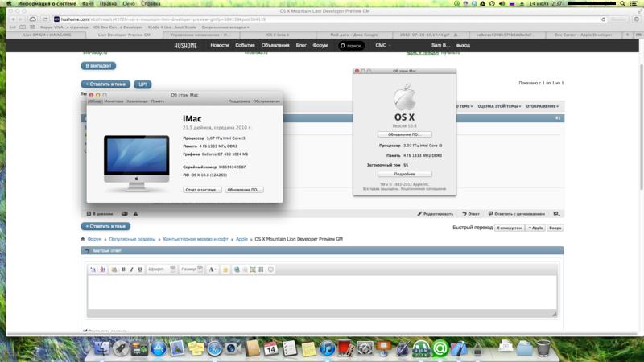
Task: Open the Apple menu
Action: (9, 3)
